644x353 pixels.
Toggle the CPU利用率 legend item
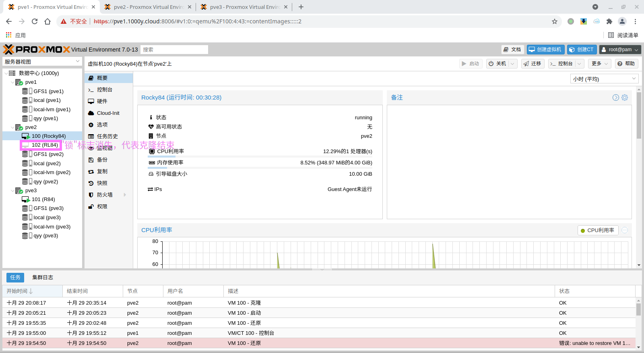598,230
